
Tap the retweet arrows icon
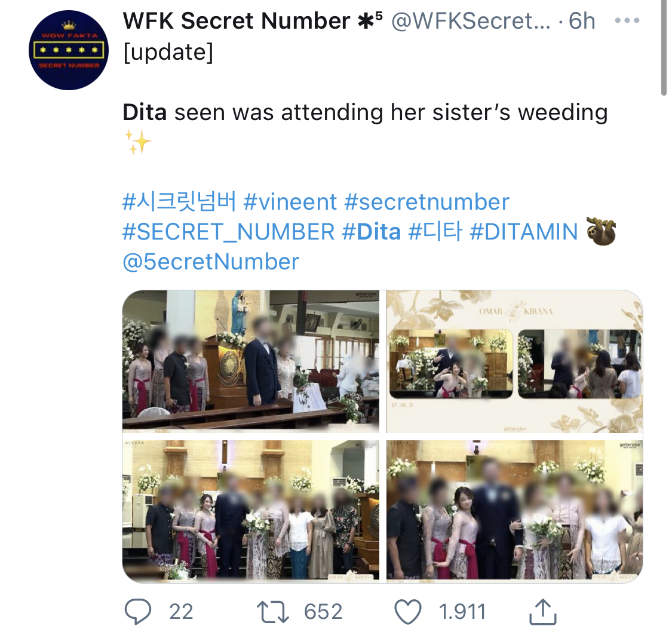click(x=272, y=612)
